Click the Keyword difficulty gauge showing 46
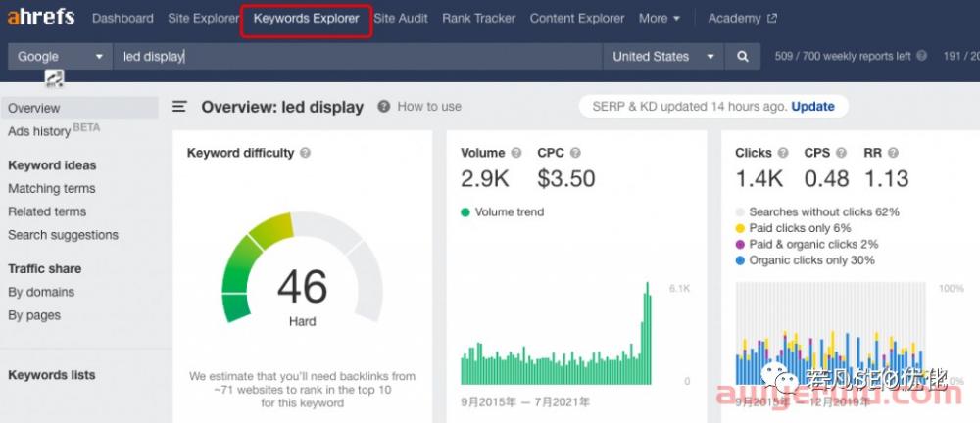The image size is (980, 423). point(303,268)
